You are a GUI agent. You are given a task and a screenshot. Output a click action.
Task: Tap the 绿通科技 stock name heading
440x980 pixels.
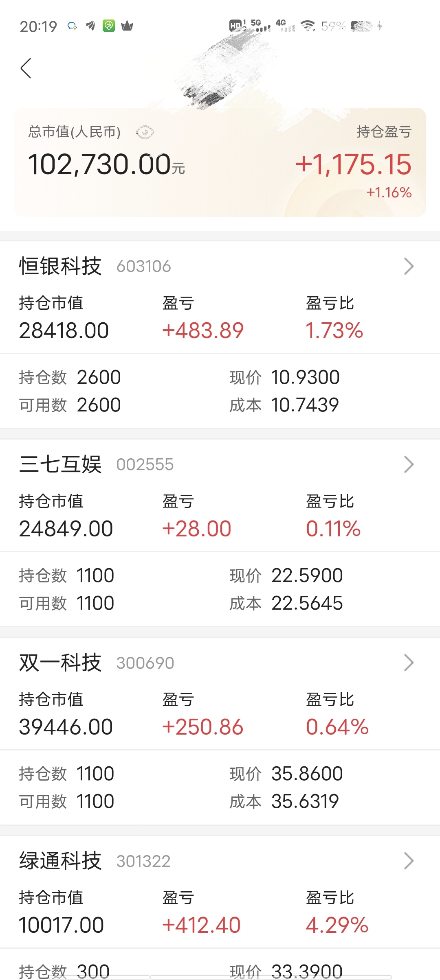[60, 861]
